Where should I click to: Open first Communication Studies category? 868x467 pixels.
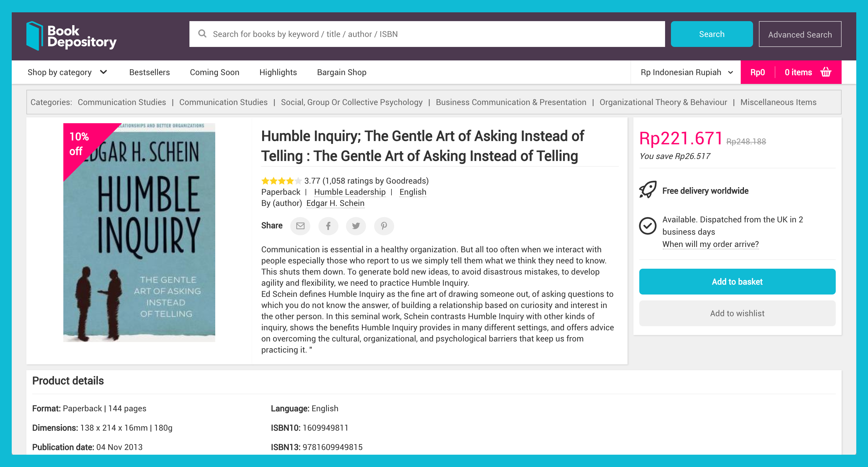pos(122,102)
